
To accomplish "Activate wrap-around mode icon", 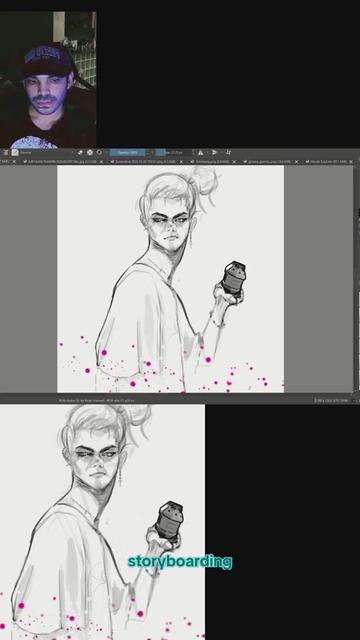I will (228, 152).
